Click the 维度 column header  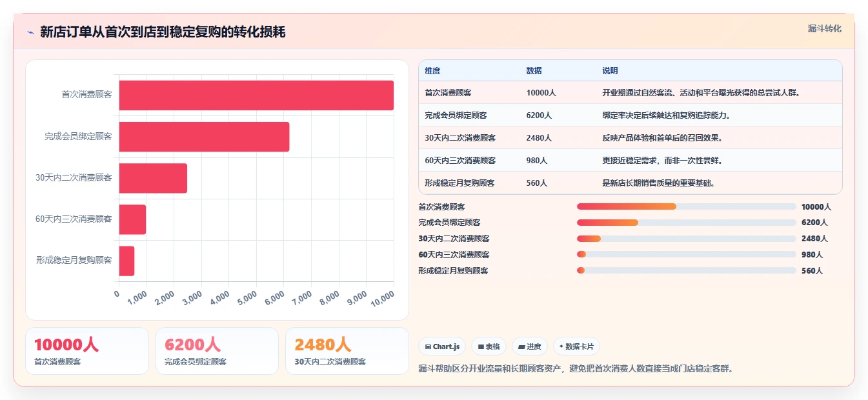click(432, 71)
